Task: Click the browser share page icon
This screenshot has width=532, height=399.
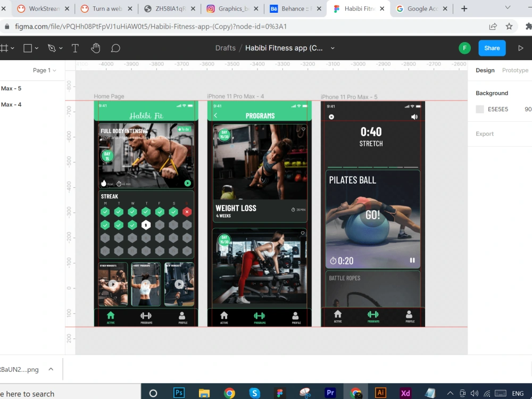Action: (493, 27)
